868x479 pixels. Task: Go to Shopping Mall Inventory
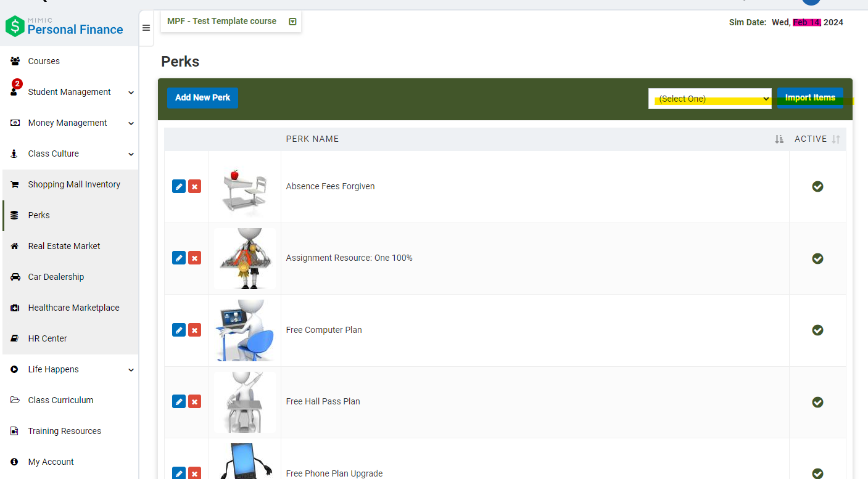point(74,184)
